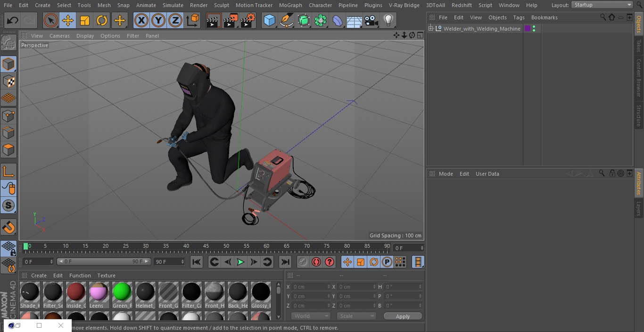Screen dimensions: 644x332
Task: Click the current frame field
Action: 408,248
